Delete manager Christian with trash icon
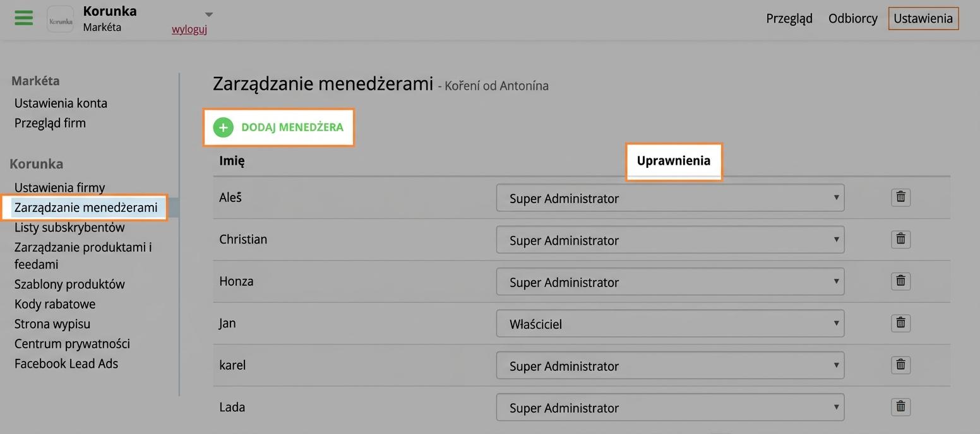980x434 pixels. pos(900,239)
